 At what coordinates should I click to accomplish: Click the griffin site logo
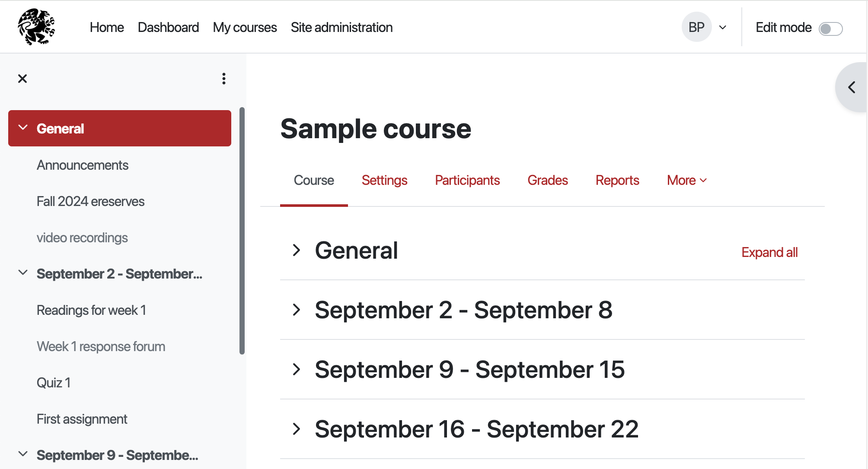click(x=36, y=27)
